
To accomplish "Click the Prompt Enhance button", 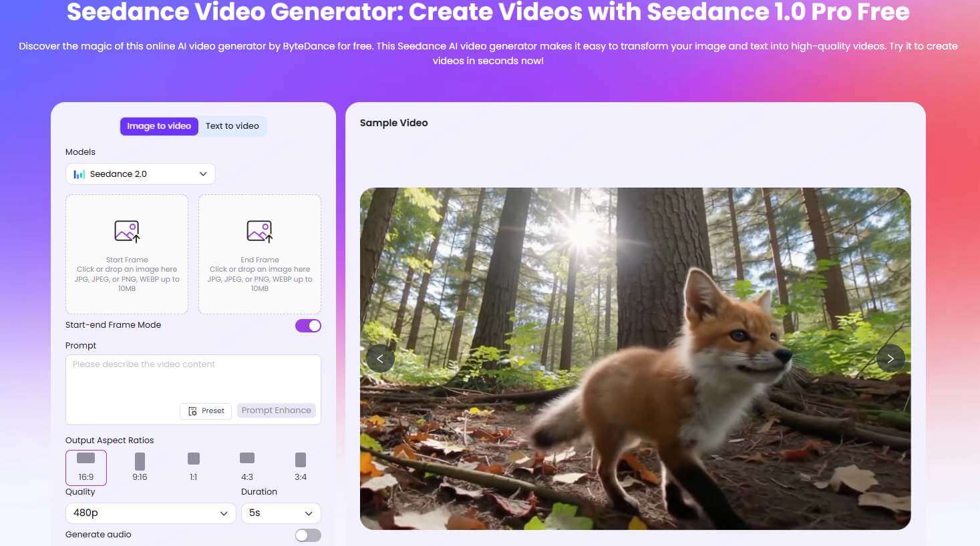I will point(276,411).
